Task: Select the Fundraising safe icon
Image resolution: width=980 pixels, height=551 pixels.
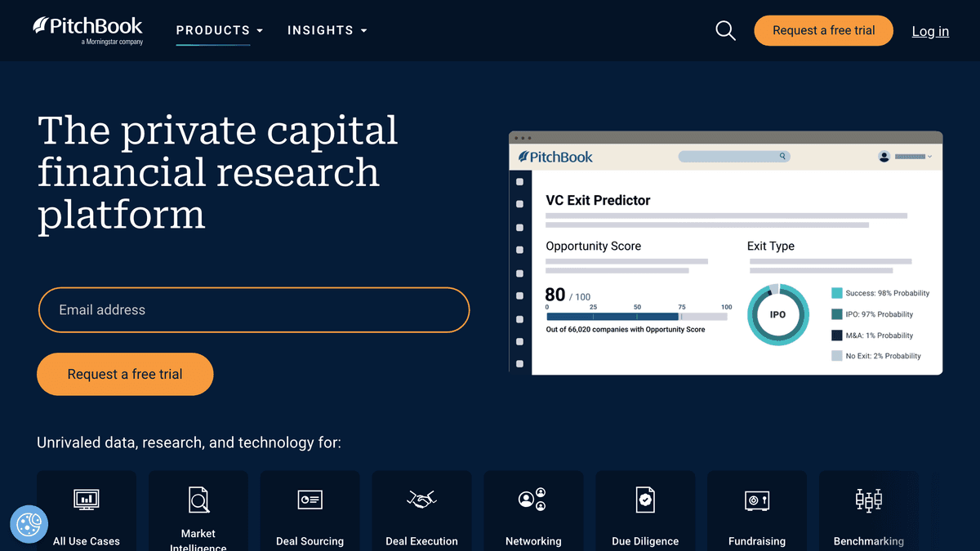Action: tap(757, 500)
